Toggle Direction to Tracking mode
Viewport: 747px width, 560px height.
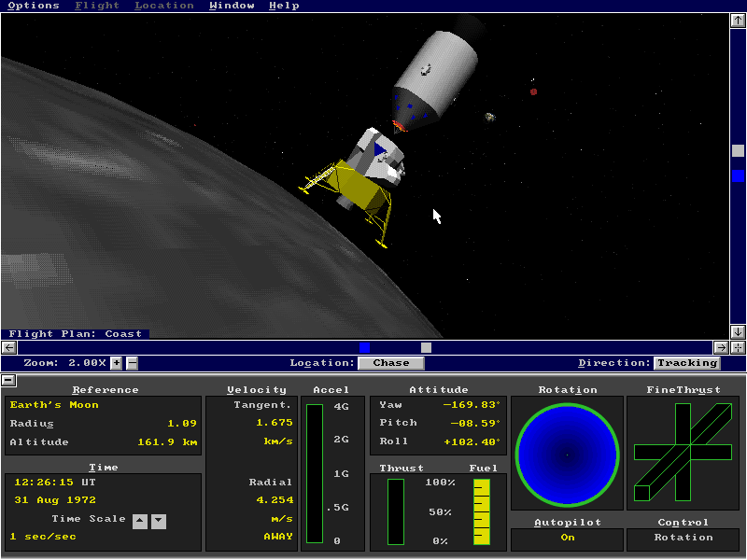pos(687,363)
